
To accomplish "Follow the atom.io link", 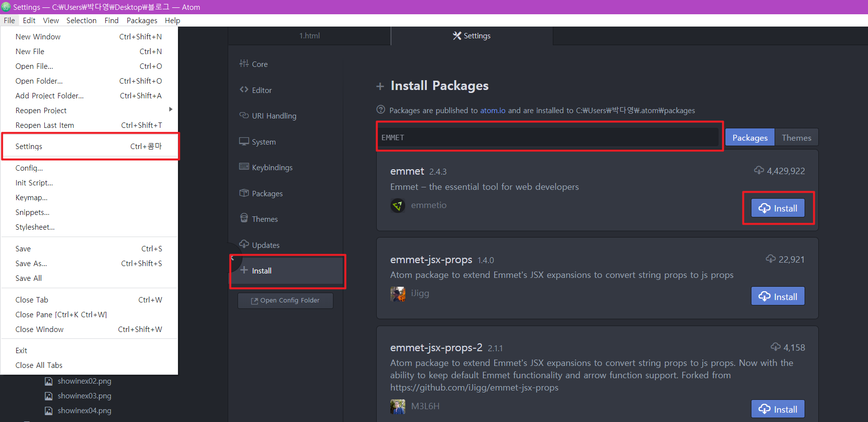I will [493, 110].
